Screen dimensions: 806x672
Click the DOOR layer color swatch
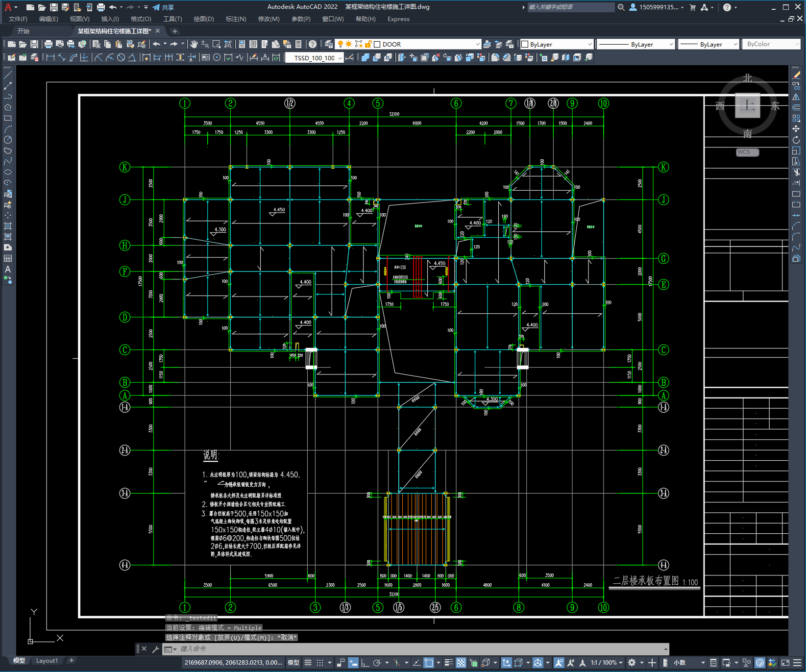(x=377, y=44)
